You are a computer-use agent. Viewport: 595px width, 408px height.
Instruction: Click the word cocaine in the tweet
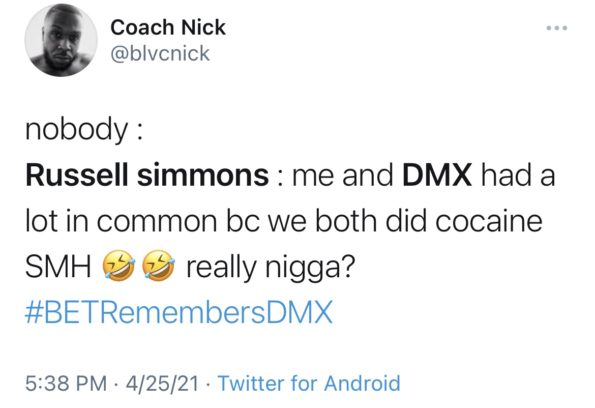coord(489,221)
